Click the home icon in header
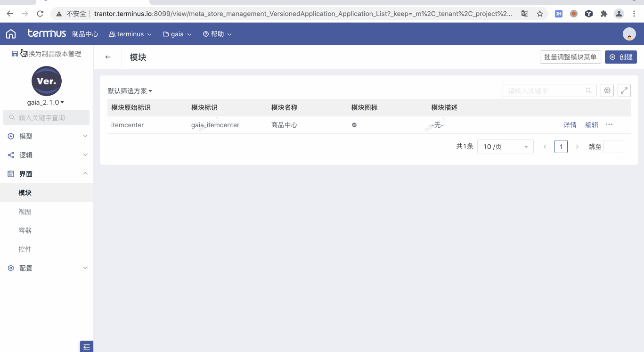The height and width of the screenshot is (352, 644). coord(11,34)
